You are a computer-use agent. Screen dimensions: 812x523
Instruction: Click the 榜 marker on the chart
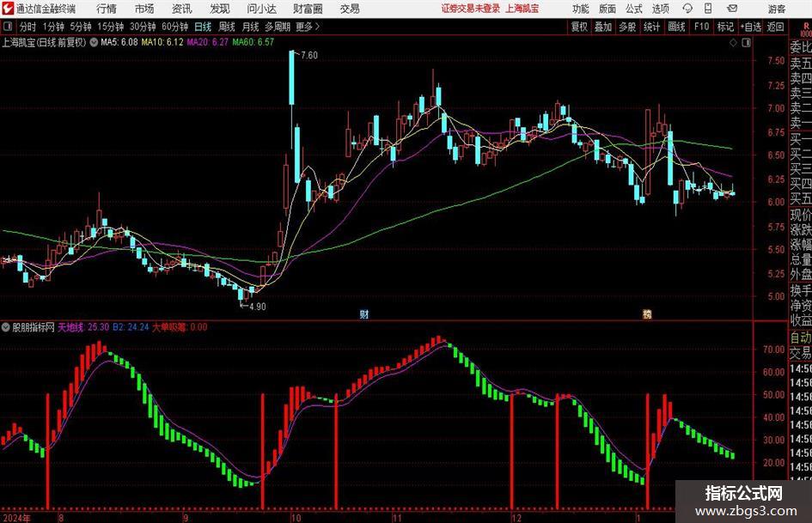pos(647,313)
